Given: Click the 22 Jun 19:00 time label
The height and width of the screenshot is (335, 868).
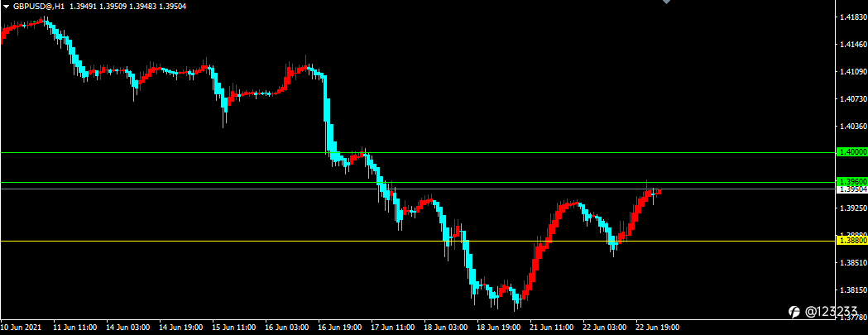Looking at the screenshot, I should pos(658,328).
